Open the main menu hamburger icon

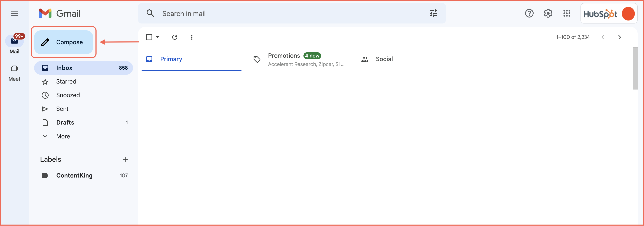coord(14,13)
